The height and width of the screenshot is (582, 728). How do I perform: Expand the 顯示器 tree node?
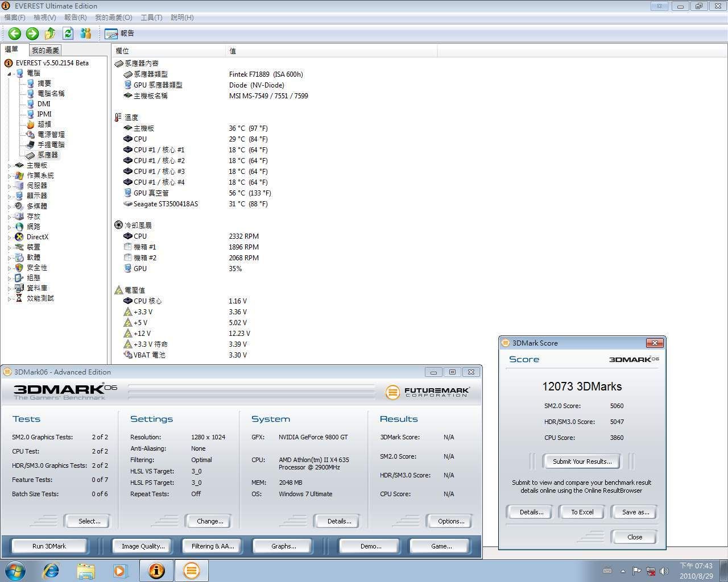coord(10,196)
